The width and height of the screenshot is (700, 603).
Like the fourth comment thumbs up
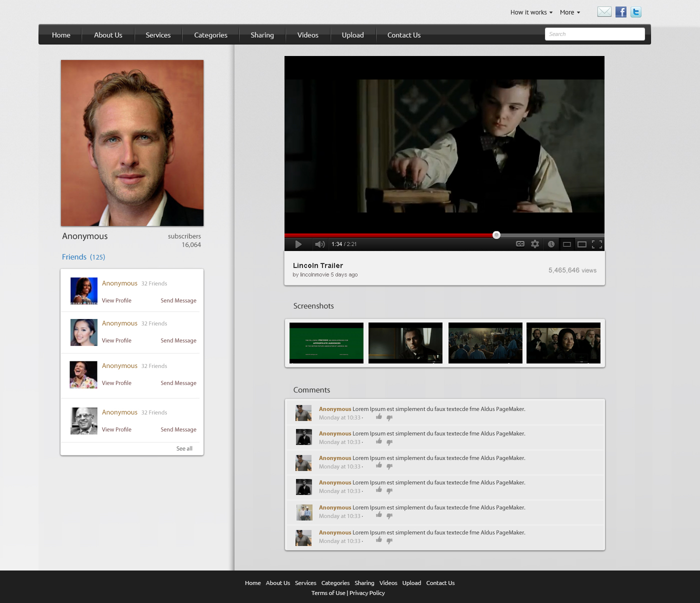pyautogui.click(x=379, y=490)
